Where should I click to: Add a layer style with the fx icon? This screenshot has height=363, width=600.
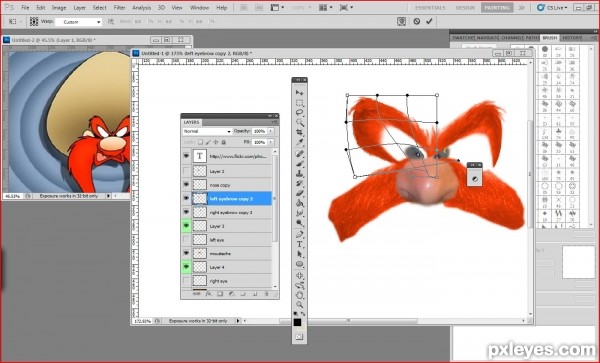(x=209, y=294)
